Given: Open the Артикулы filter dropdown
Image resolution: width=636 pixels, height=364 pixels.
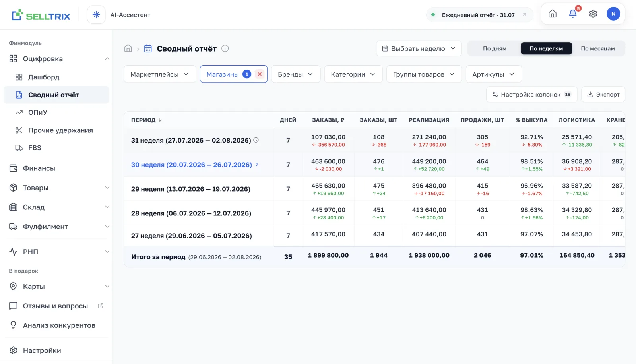Looking at the screenshot, I should pyautogui.click(x=494, y=74).
